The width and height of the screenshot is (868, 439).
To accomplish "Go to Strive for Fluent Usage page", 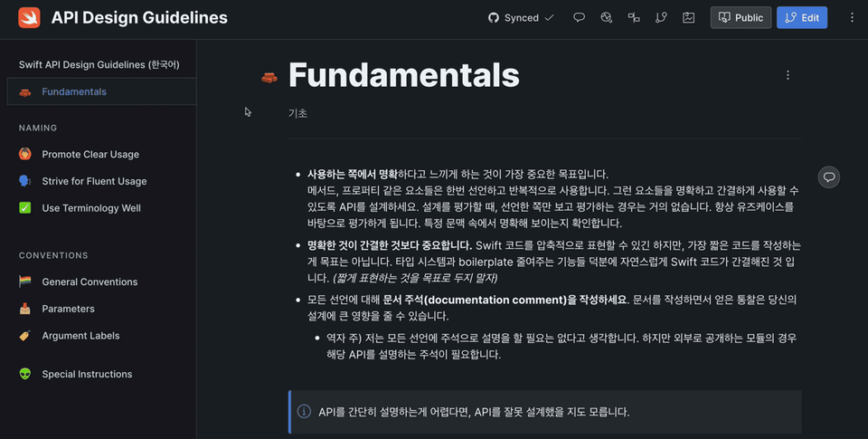I will (x=93, y=181).
